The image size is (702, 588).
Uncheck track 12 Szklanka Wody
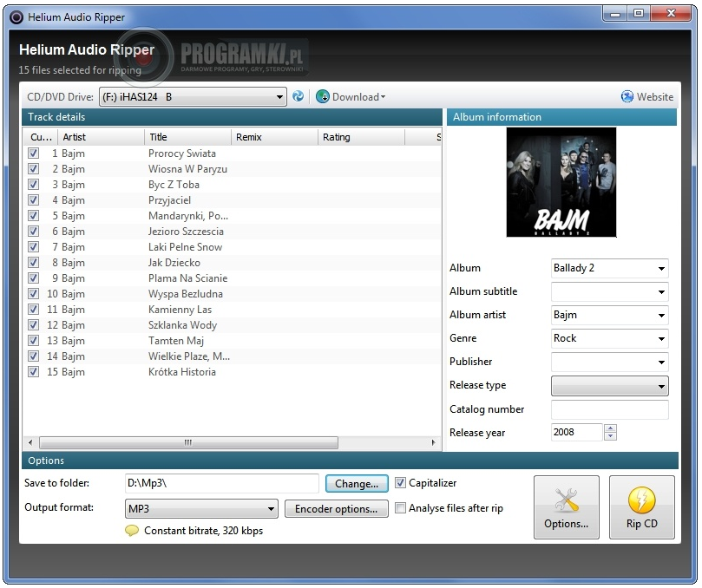click(x=33, y=325)
